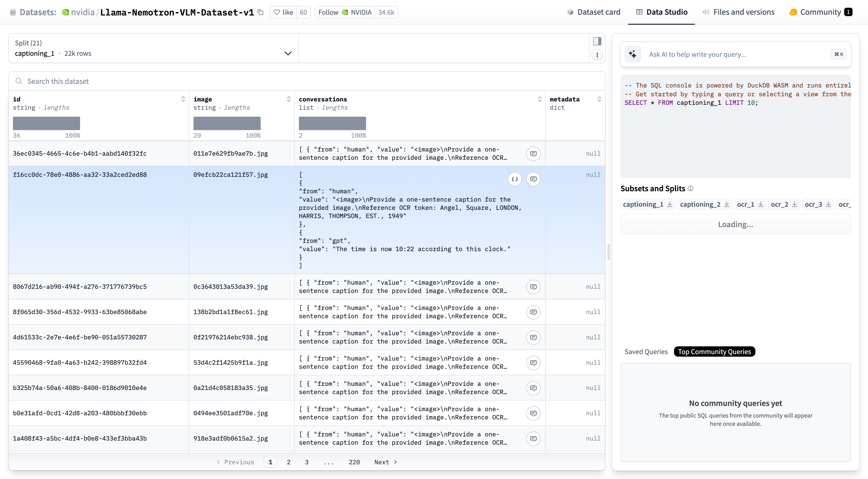The width and height of the screenshot is (868, 479).
Task: Follow NVIDIA organization
Action: coord(344,12)
